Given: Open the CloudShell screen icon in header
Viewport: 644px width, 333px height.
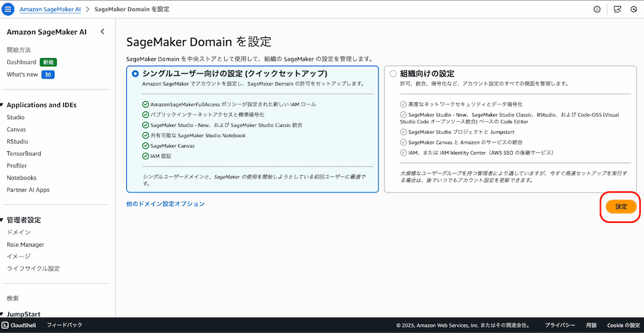Looking at the screenshot, I should tap(618, 10).
